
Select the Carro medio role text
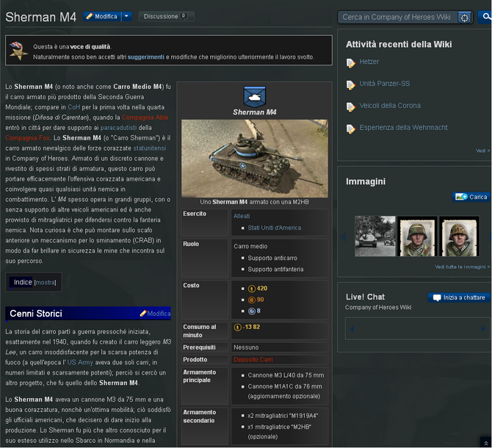pyautogui.click(x=250, y=247)
